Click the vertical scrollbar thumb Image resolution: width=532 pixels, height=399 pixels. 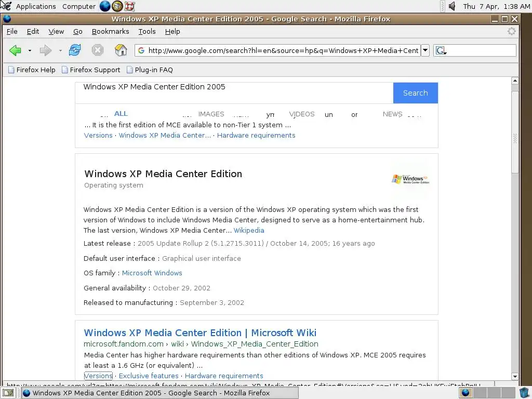515,132
